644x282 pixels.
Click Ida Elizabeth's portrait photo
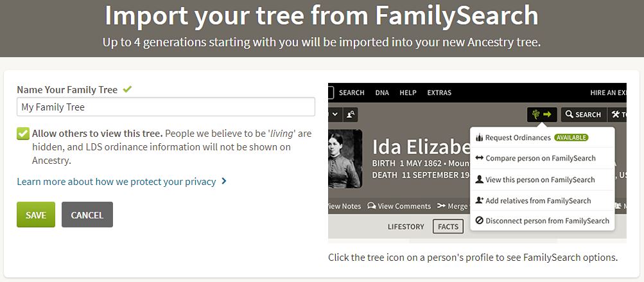[345, 159]
